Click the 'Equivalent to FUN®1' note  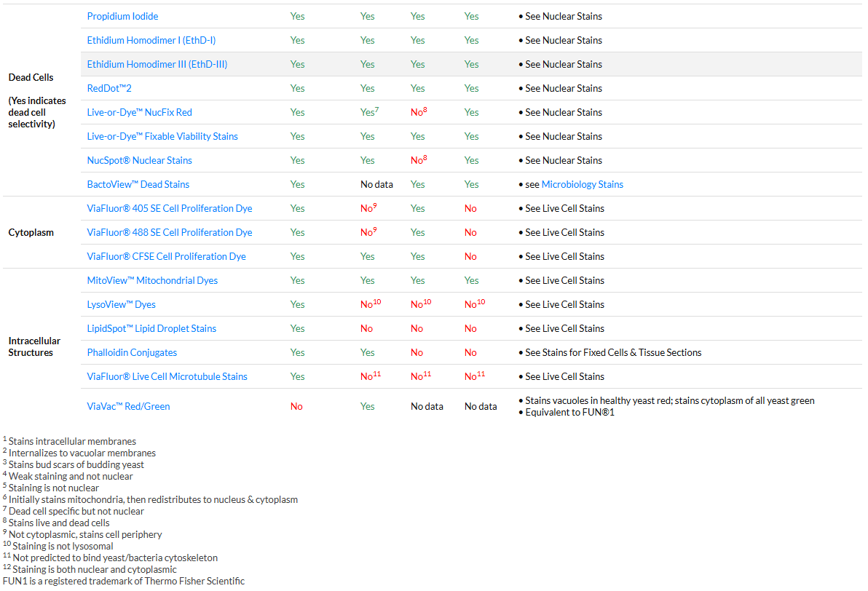tap(569, 412)
